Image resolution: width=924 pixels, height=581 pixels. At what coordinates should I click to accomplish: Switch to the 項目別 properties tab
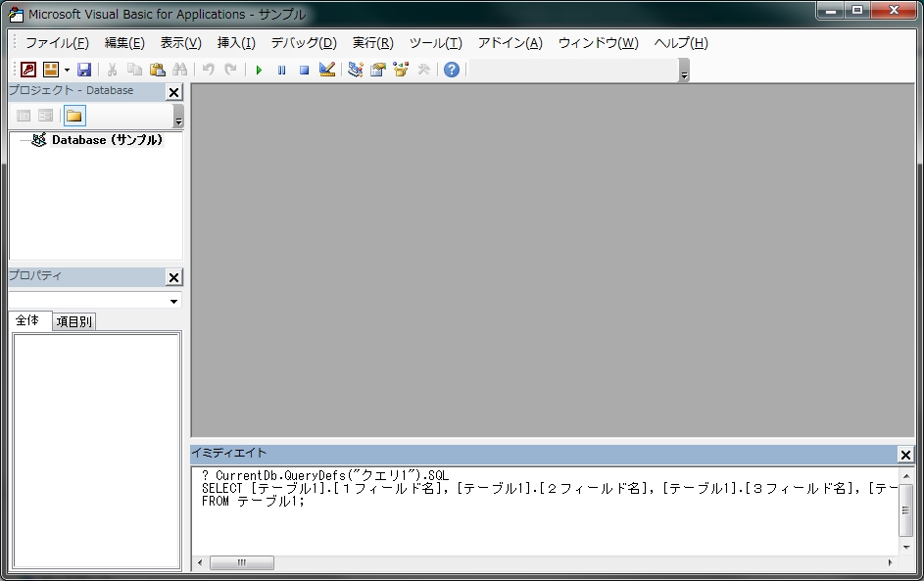click(x=74, y=321)
